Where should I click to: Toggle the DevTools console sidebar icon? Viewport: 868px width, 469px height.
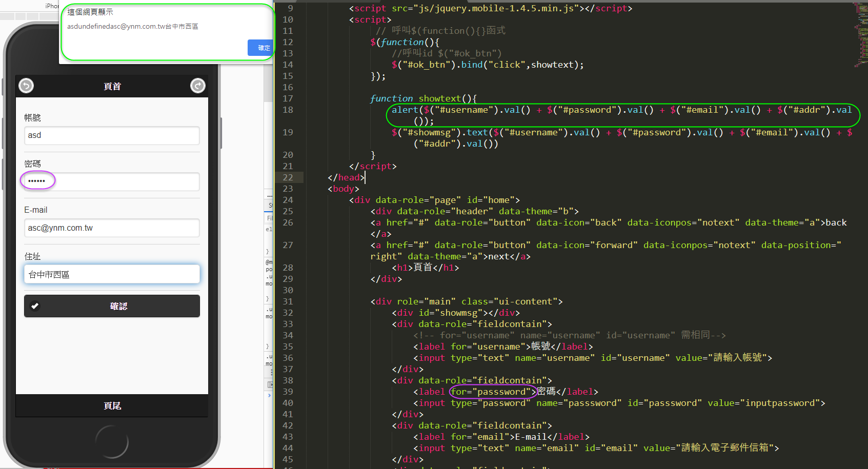tap(270, 384)
